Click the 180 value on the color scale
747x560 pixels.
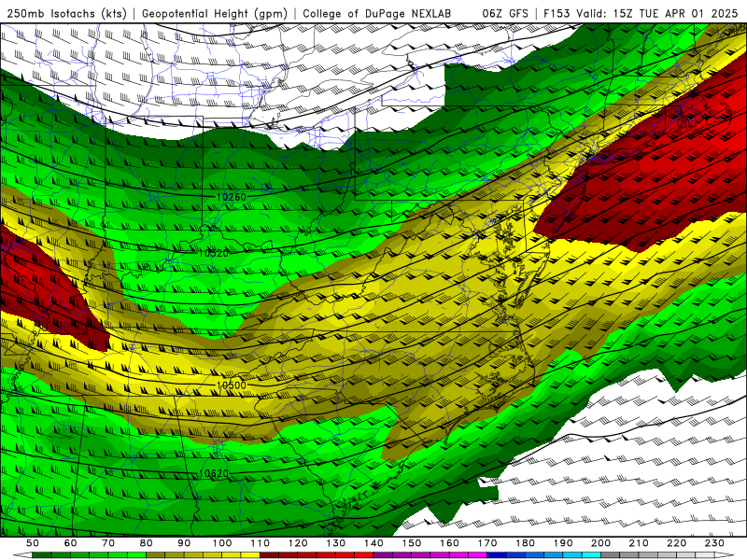525,543
